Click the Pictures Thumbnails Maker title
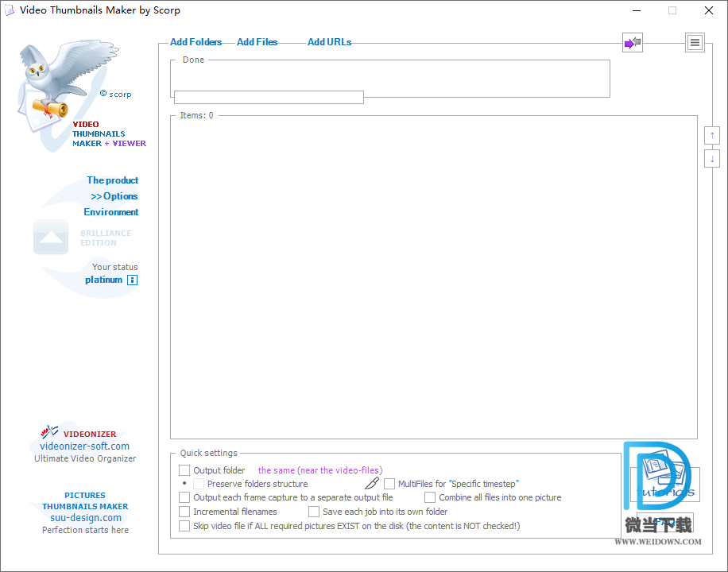Image resolution: width=728 pixels, height=572 pixels. [85, 501]
